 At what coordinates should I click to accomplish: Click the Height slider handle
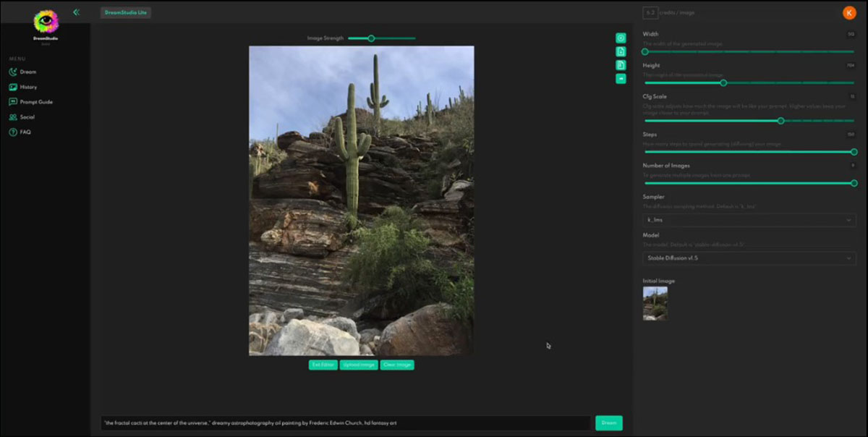click(723, 82)
